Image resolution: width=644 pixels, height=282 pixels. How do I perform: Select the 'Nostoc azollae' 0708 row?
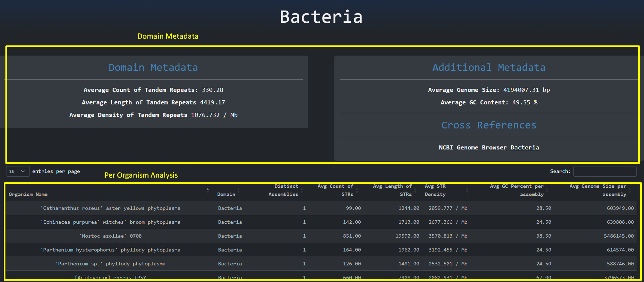click(x=110, y=236)
